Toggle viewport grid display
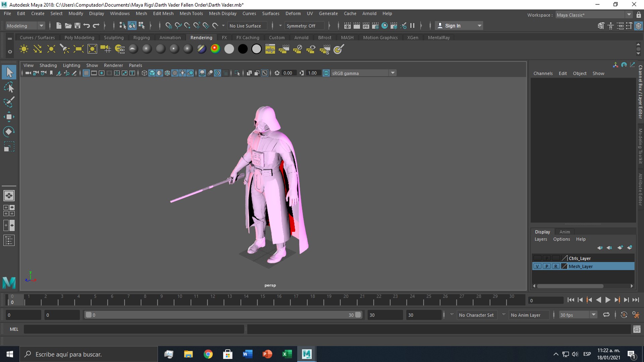The image size is (644, 362). tap(86, 73)
